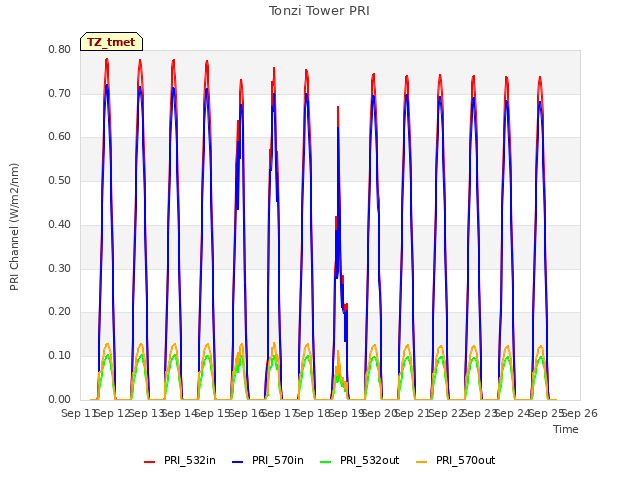Click the TZ_tmet annotation label
Viewport: 640px width, 480px height.
pyautogui.click(x=111, y=42)
